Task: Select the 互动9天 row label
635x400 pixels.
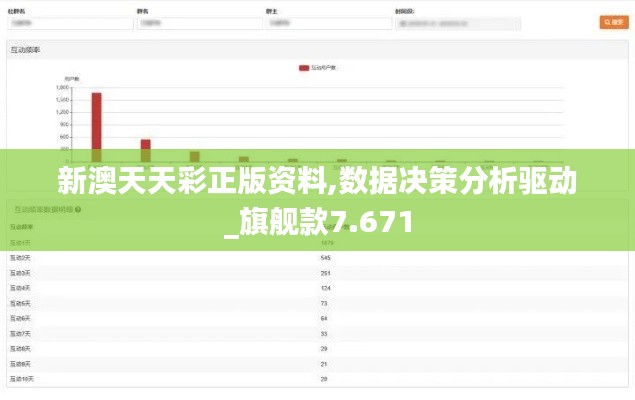Action: (x=20, y=364)
